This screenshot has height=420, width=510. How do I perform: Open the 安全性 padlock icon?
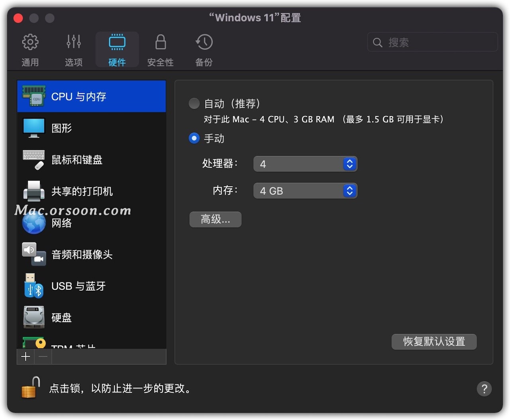pyautogui.click(x=161, y=42)
